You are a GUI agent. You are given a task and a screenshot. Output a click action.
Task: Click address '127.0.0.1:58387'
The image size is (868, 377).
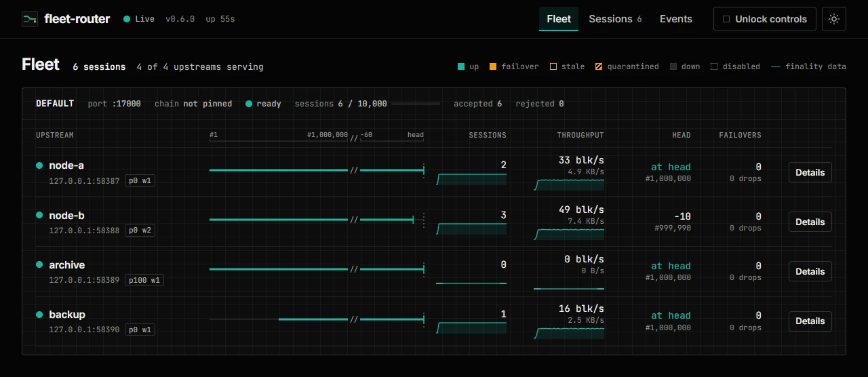pos(84,181)
